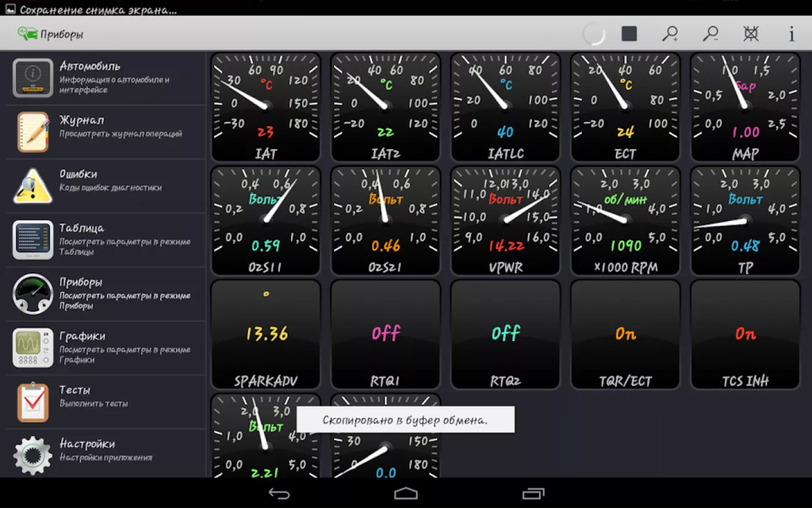Screen dimensions: 812x508
Task: Select Таблица mode in the sidebar
Action: coord(106,240)
